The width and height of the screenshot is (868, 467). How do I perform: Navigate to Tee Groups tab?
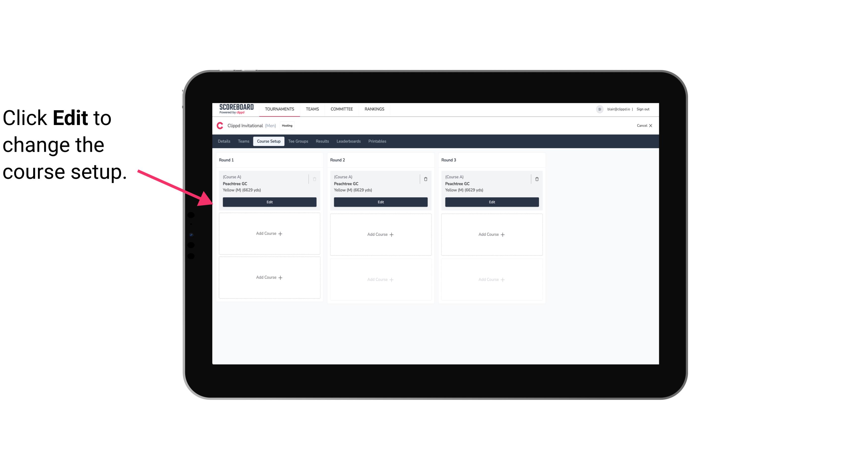(298, 141)
